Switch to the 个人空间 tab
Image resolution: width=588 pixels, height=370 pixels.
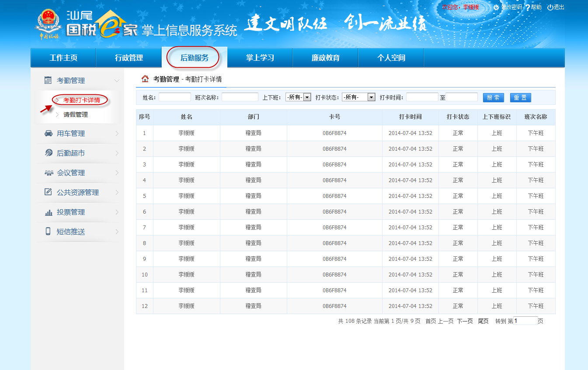coord(391,58)
